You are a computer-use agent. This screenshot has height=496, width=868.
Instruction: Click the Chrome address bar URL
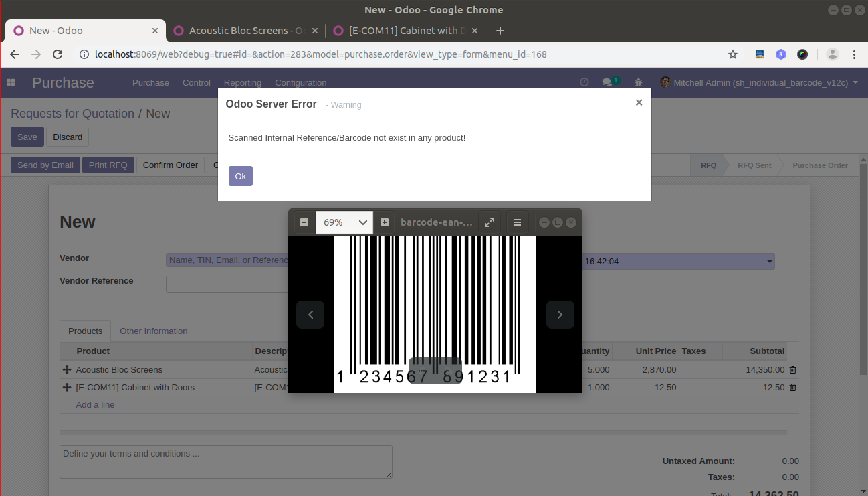(321, 54)
